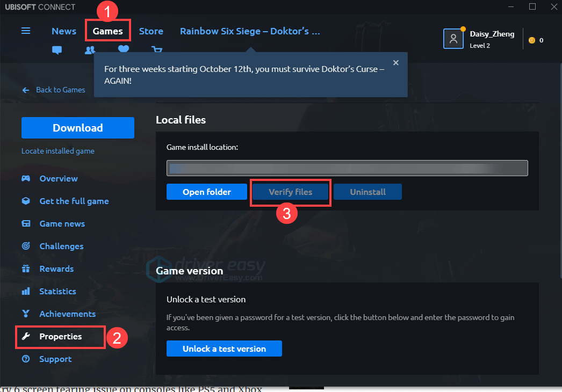Click the Daisy_Zheng username
This screenshot has height=392, width=562.
click(492, 34)
